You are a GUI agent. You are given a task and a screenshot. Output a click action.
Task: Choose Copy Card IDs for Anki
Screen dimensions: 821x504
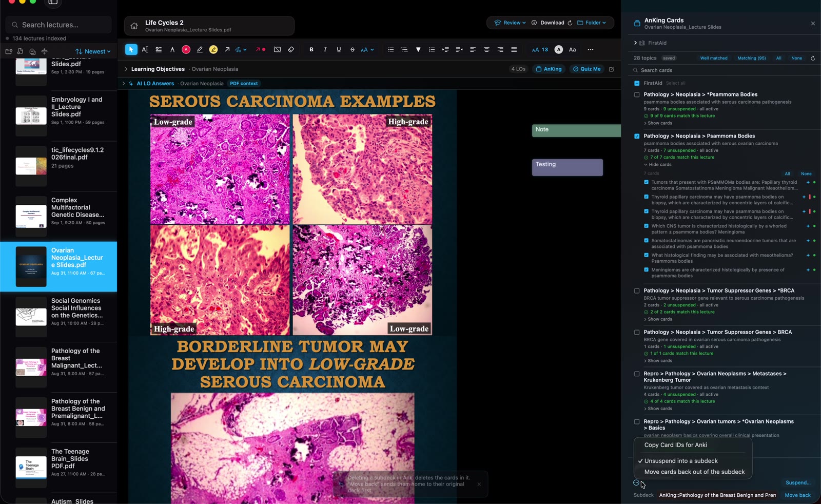point(676,445)
